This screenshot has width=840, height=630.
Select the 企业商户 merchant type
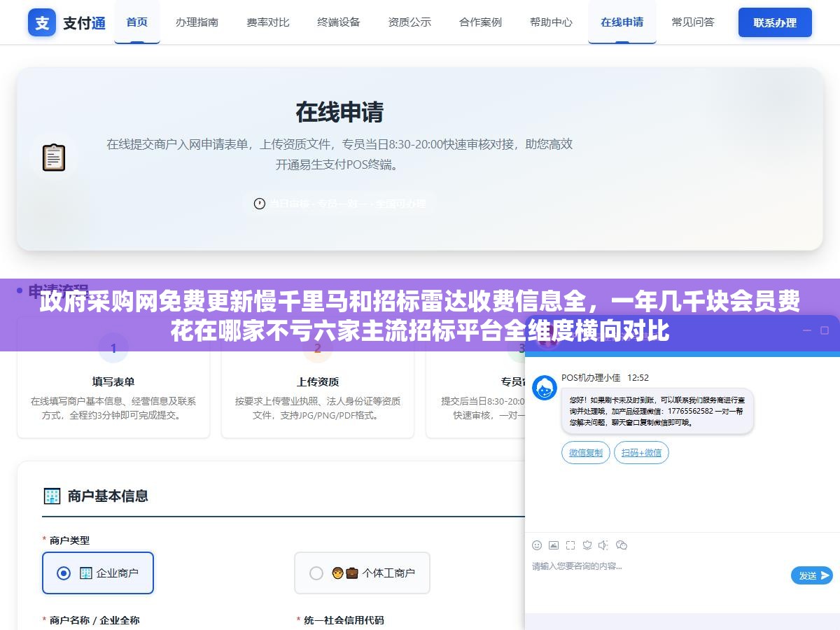click(x=98, y=573)
